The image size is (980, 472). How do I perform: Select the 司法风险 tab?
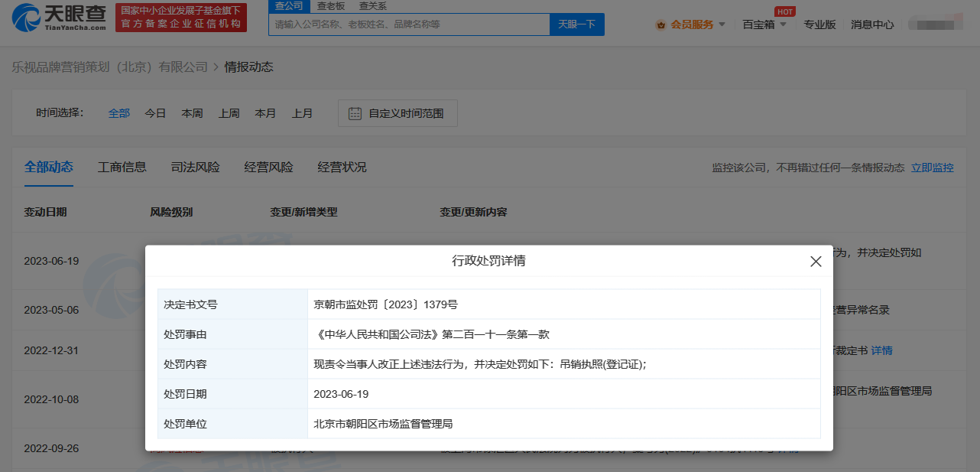click(196, 167)
